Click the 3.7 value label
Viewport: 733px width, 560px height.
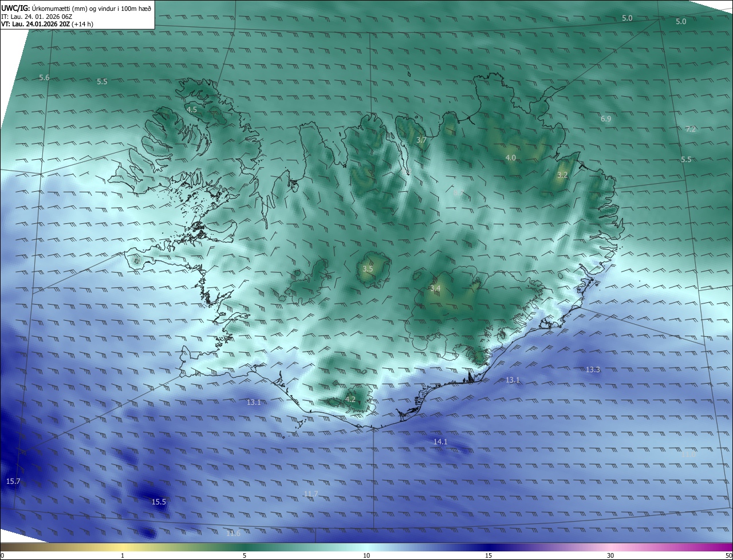tap(421, 140)
